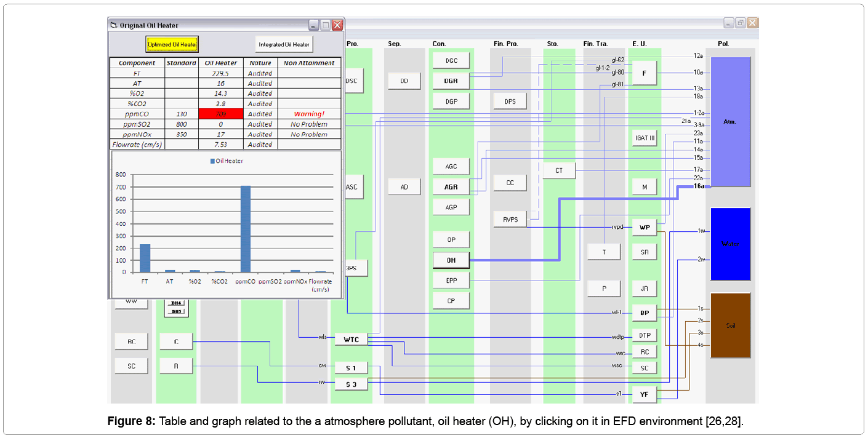Click the Integrated Oil Heater button

coord(284,44)
